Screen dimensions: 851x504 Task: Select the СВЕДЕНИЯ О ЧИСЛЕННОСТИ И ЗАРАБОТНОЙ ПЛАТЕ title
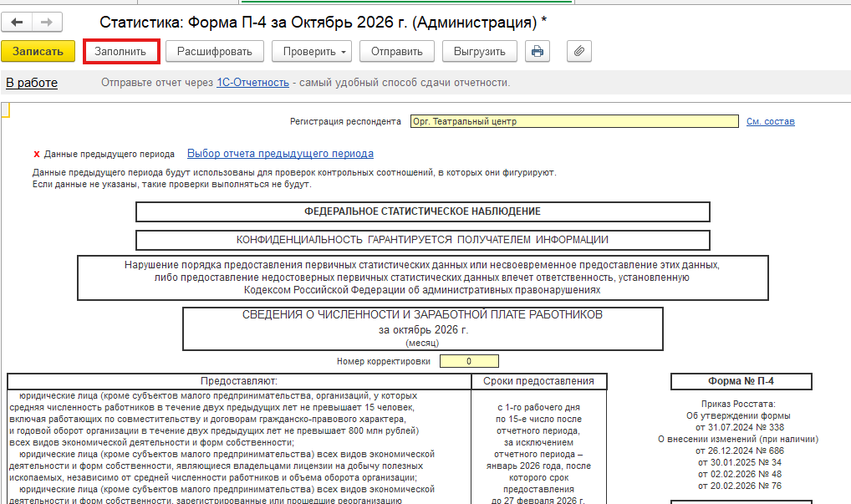[422, 314]
